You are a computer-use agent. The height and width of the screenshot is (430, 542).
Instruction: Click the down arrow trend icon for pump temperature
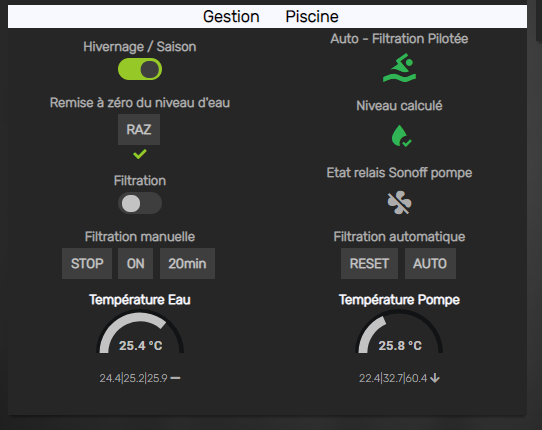[435, 378]
